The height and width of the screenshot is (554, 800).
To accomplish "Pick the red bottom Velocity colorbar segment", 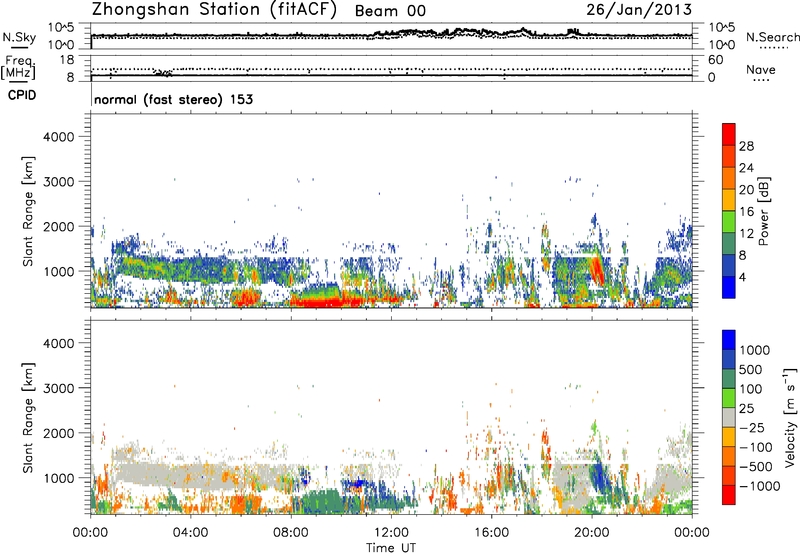I will [x=729, y=495].
